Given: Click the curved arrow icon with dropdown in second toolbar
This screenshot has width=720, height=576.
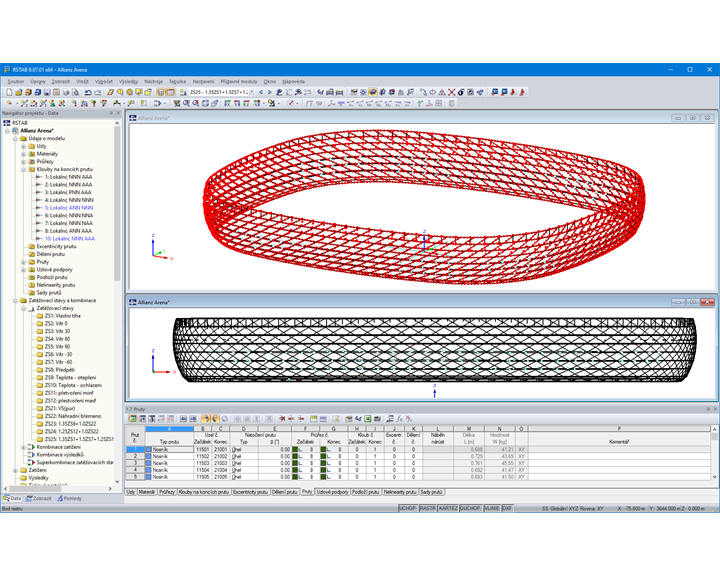Looking at the screenshot, I should click(x=159, y=103).
